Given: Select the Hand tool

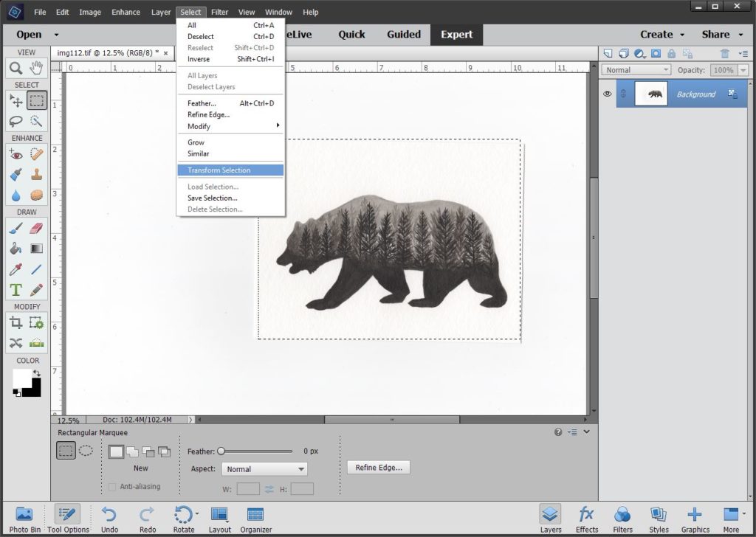Looking at the screenshot, I should click(x=37, y=69).
